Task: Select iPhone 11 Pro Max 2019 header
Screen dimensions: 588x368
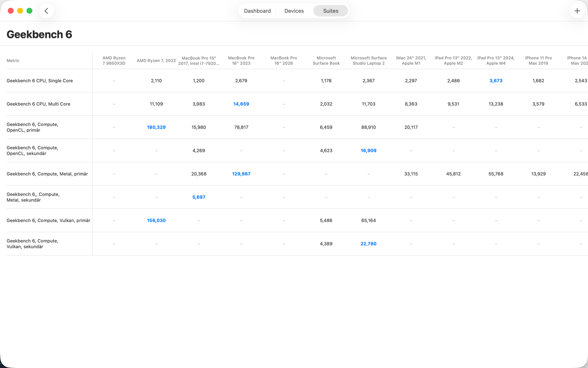Action: [x=538, y=61]
